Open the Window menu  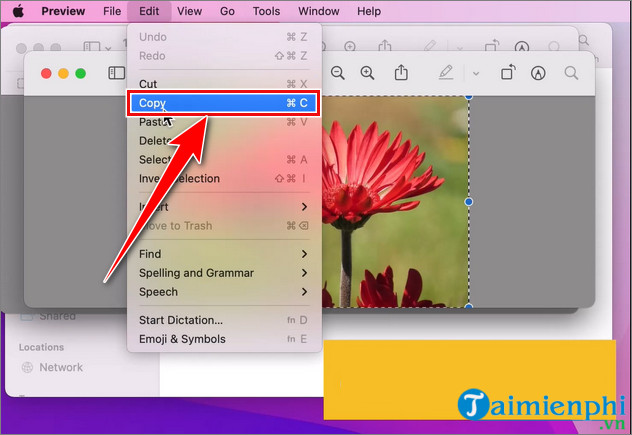pyautogui.click(x=318, y=11)
